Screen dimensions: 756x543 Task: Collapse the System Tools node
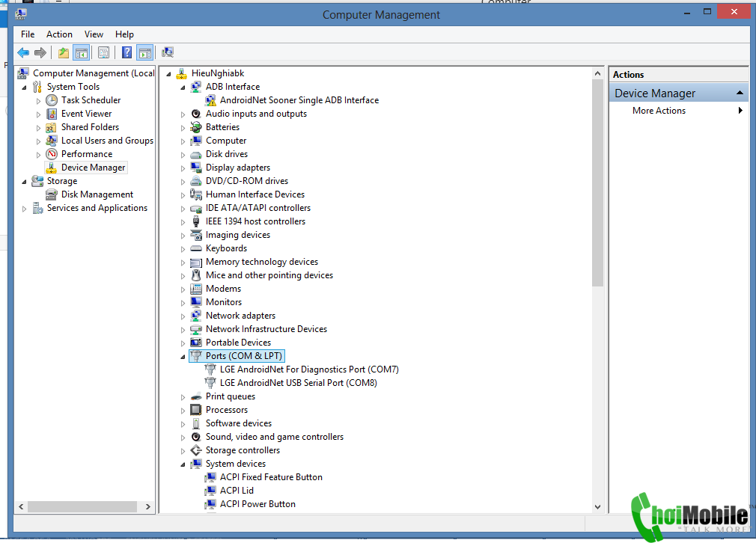24,88
